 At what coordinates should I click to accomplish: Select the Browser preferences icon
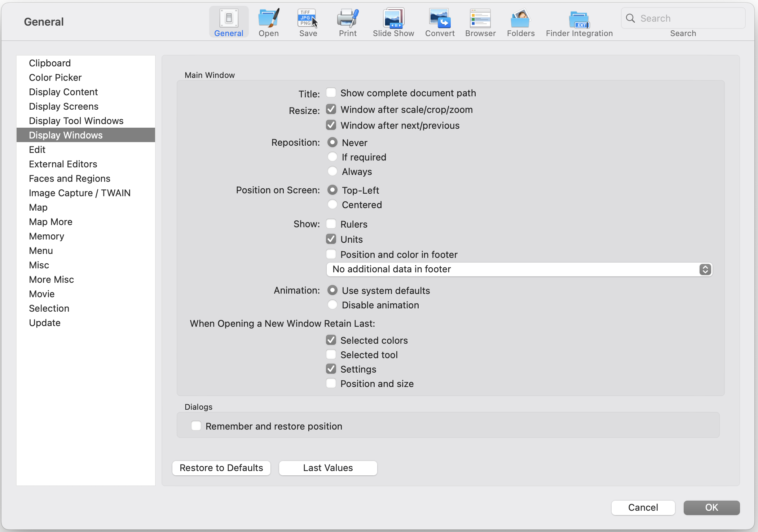pyautogui.click(x=480, y=22)
